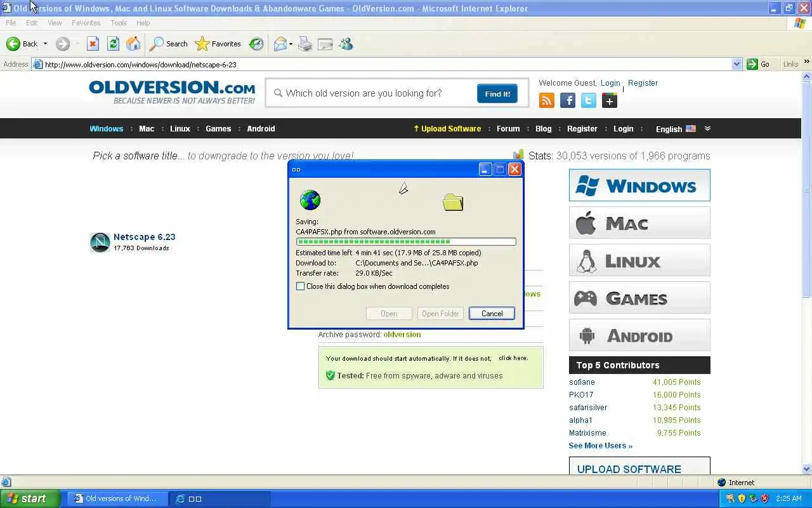The height and width of the screenshot is (508, 812).
Task: Refresh the page using green arrows icon
Action: (x=113, y=44)
